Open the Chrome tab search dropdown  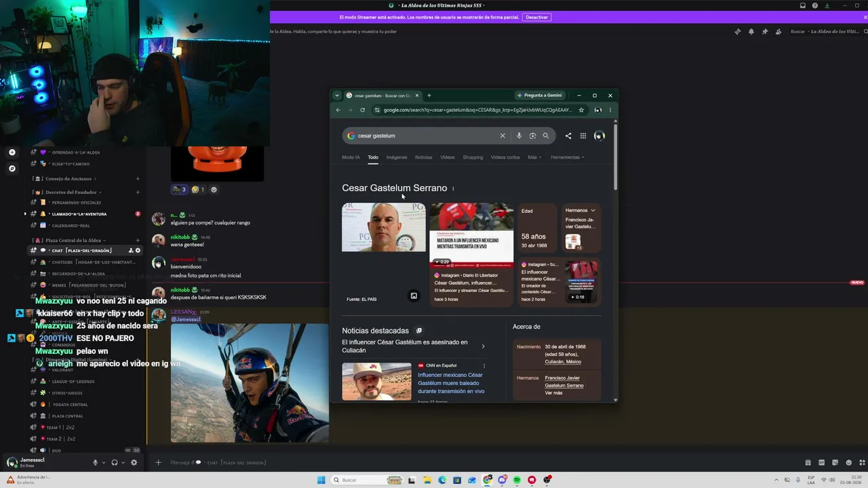(x=337, y=96)
